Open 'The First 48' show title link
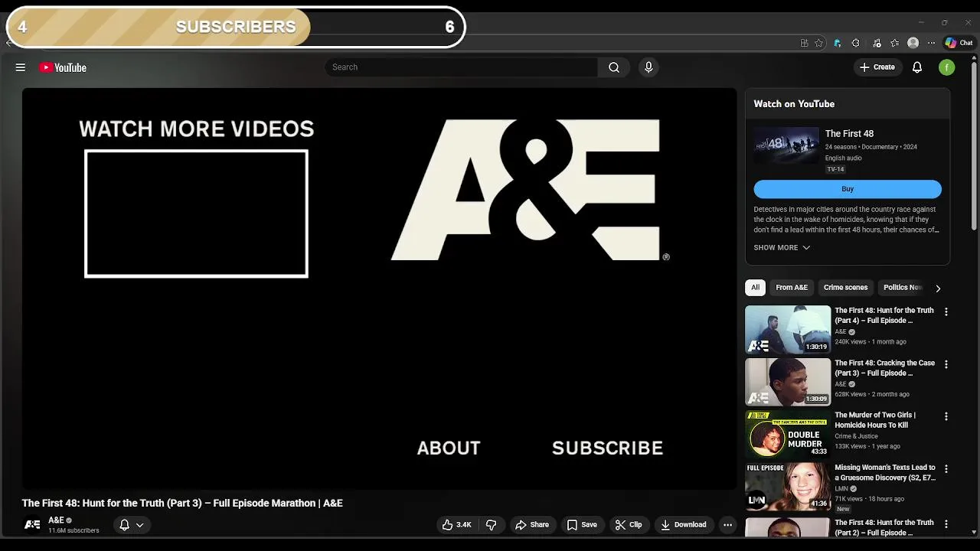 pos(849,134)
